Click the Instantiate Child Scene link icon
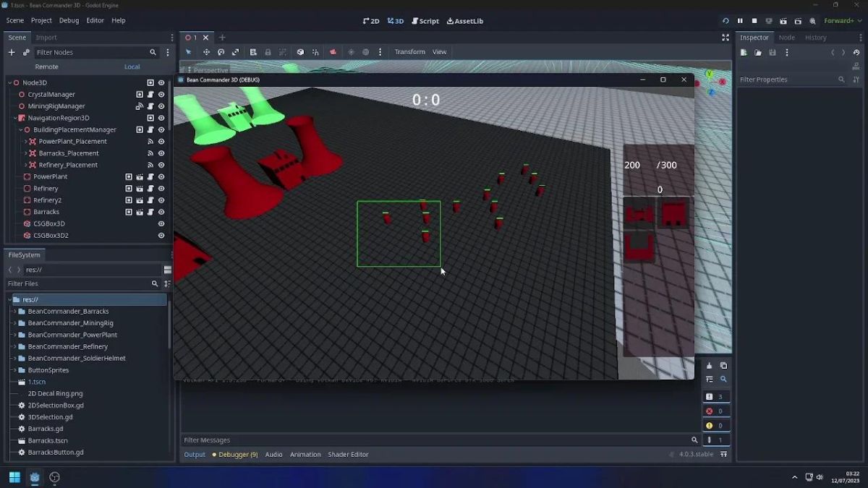The height and width of the screenshot is (488, 868). click(26, 52)
